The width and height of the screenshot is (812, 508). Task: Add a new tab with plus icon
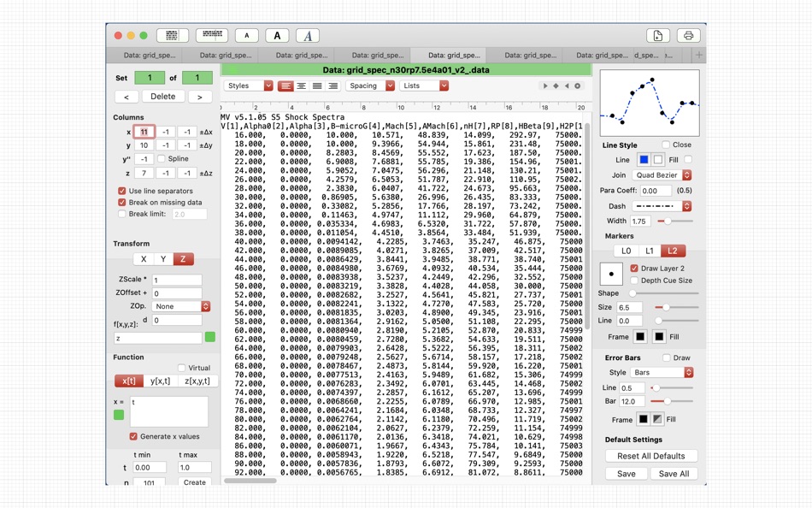click(698, 55)
